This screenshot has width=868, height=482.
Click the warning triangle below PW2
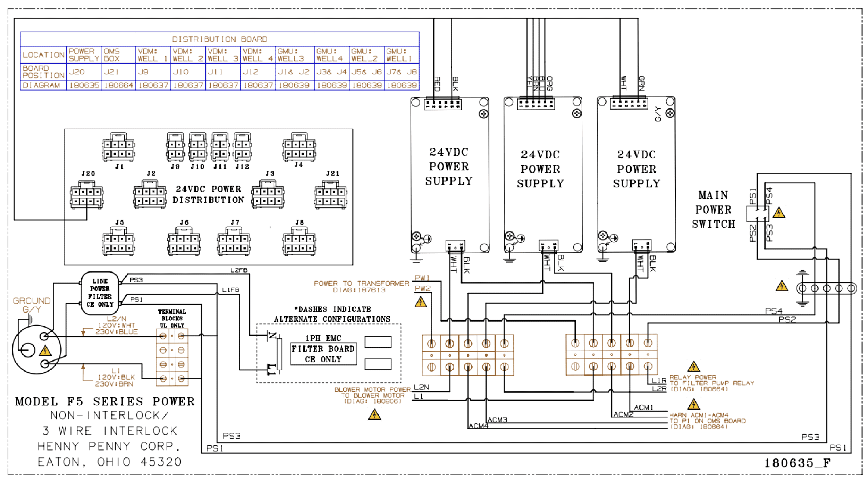point(421,302)
